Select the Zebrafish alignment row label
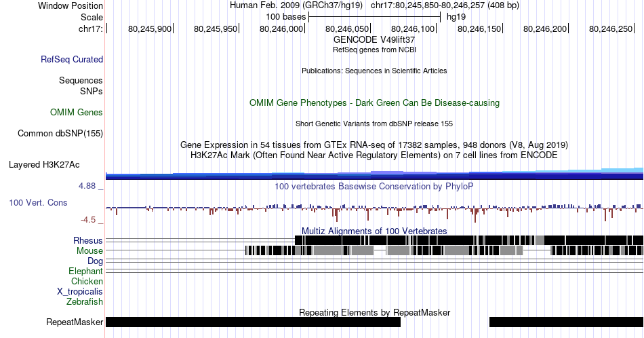Viewport: 644px width, 338px height. (x=84, y=301)
